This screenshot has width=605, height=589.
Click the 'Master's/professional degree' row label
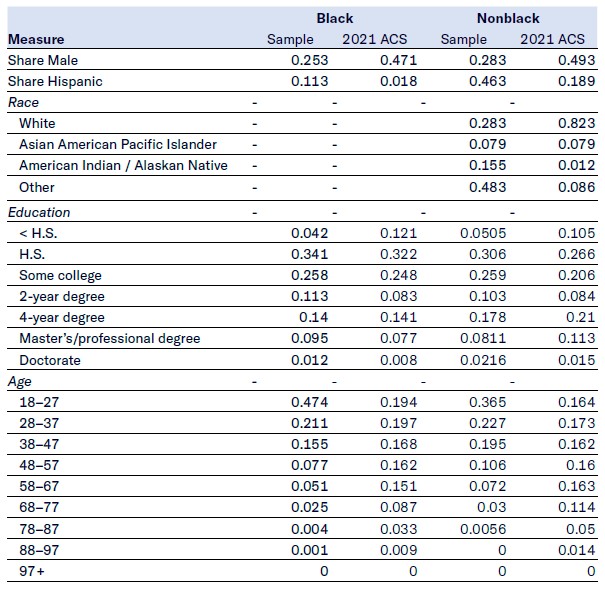[x=109, y=338]
